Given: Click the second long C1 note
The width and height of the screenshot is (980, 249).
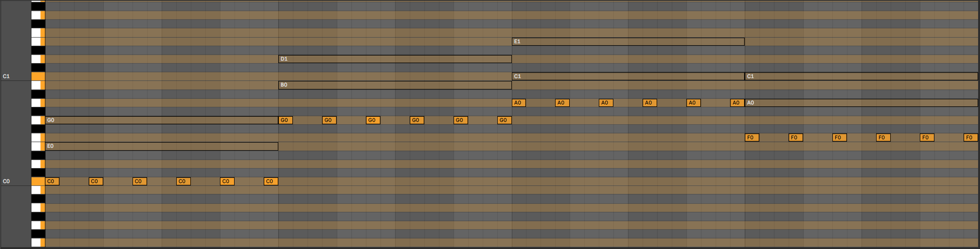Looking at the screenshot, I should tap(861, 76).
